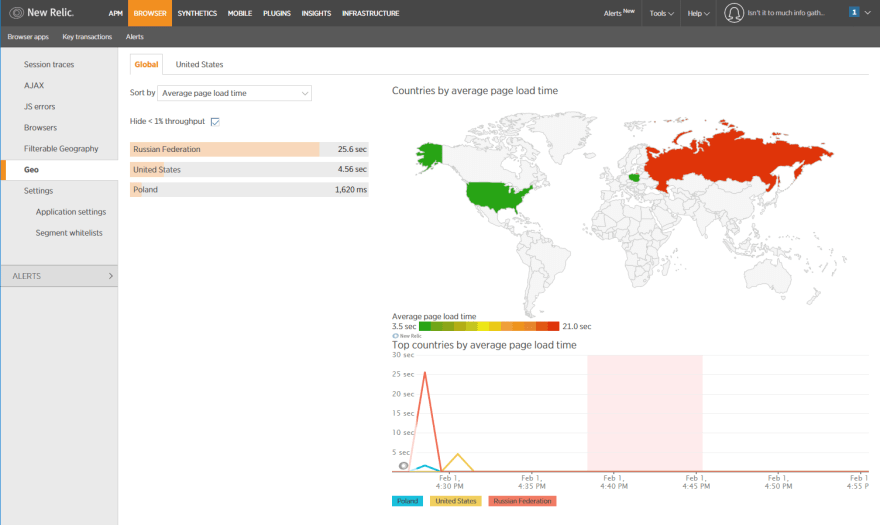Open Browser apps in sub navigation

(28, 36)
